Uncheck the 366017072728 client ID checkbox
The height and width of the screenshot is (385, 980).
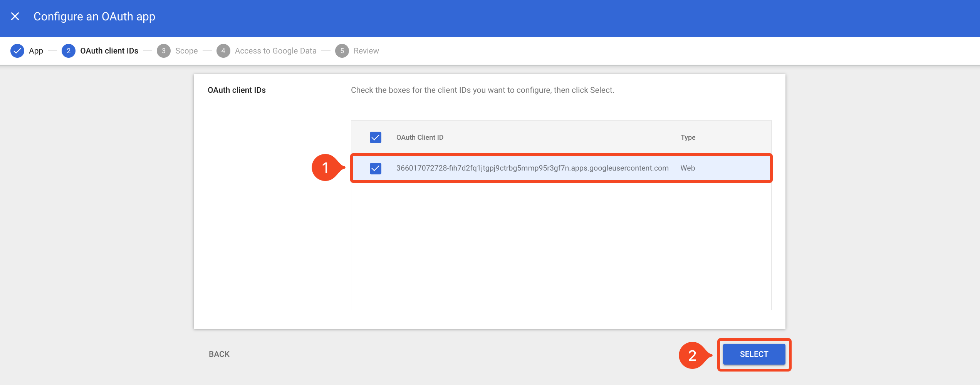pos(376,168)
